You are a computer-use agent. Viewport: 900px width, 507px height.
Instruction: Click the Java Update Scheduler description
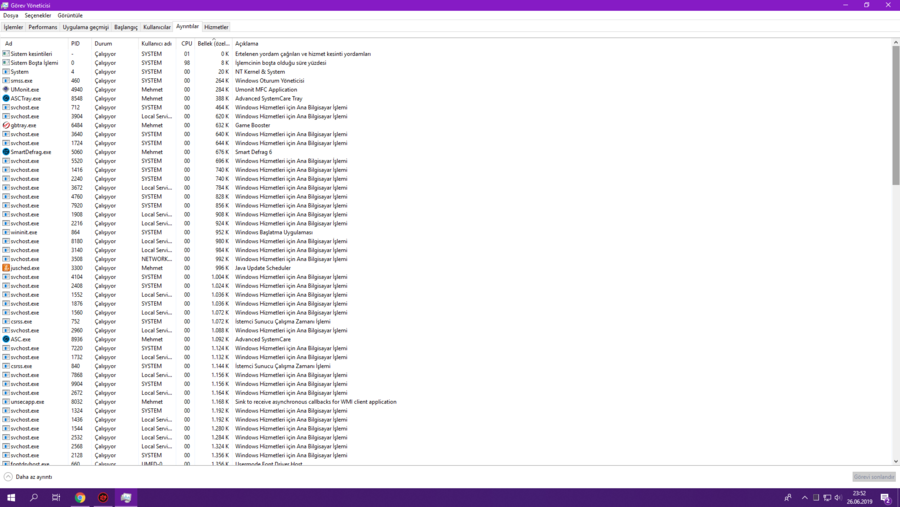(263, 268)
